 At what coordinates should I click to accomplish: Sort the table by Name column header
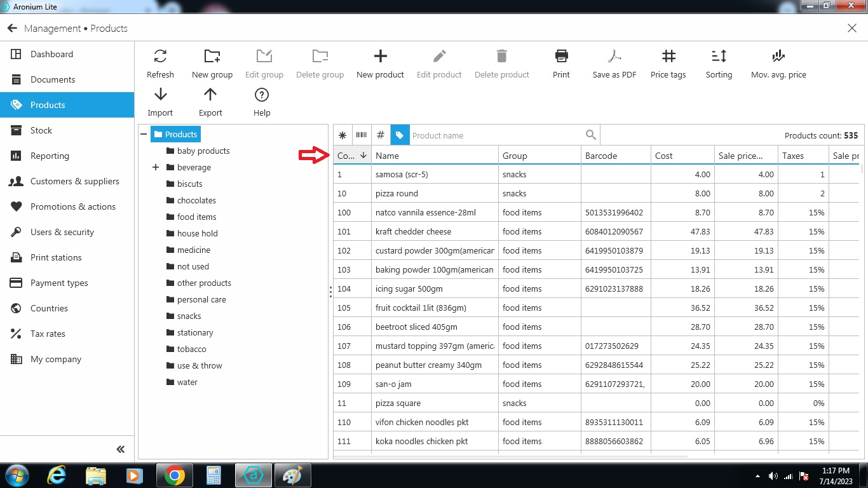[x=388, y=156]
